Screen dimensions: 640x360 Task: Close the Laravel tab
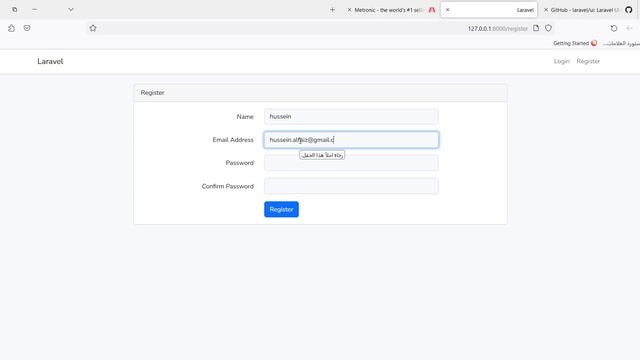tap(447, 10)
